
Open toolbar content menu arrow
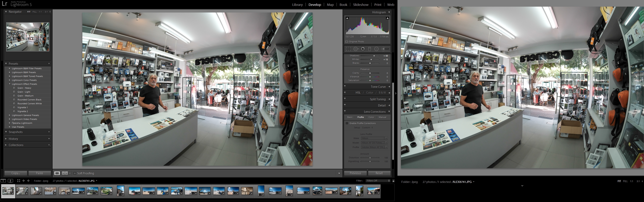[339, 173]
